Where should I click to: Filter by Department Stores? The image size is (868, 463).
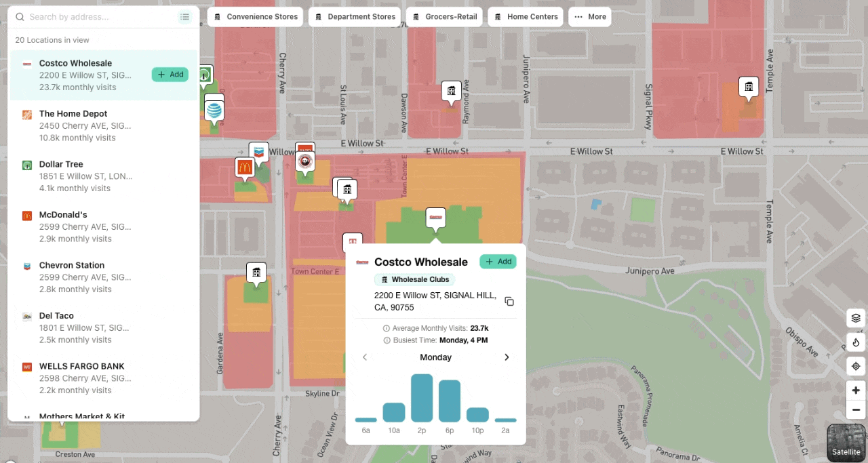tap(354, 17)
